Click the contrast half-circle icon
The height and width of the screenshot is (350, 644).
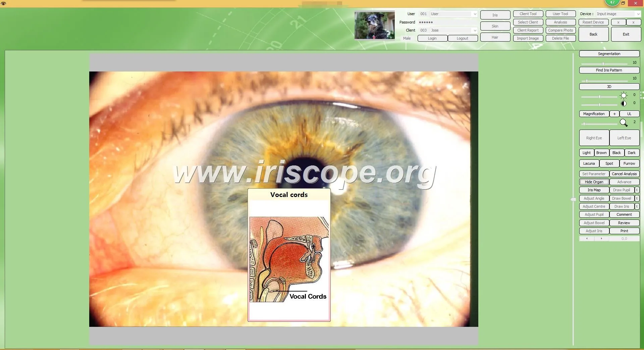click(624, 103)
